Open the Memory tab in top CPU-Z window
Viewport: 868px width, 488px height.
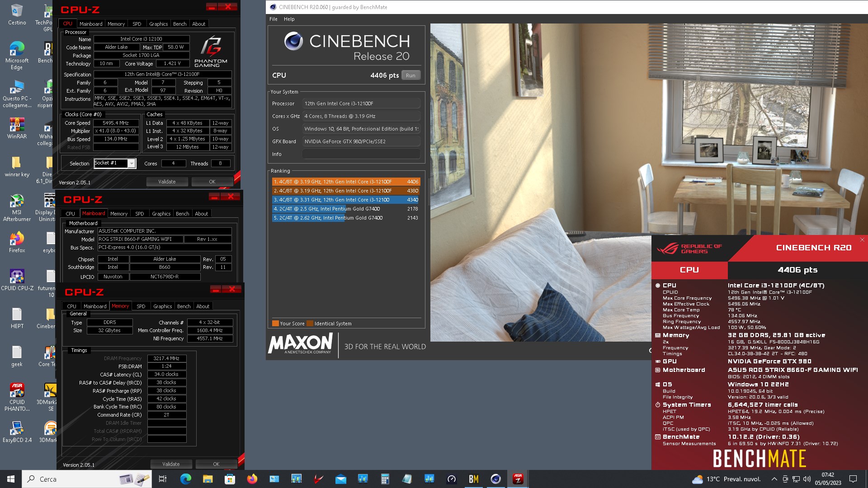(116, 24)
